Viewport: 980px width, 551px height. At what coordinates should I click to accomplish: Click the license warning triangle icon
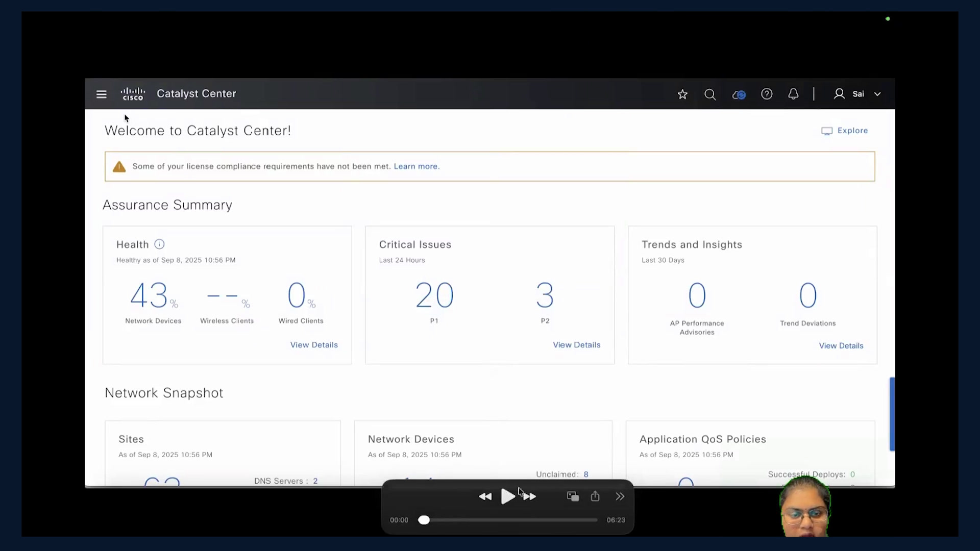pyautogui.click(x=119, y=167)
